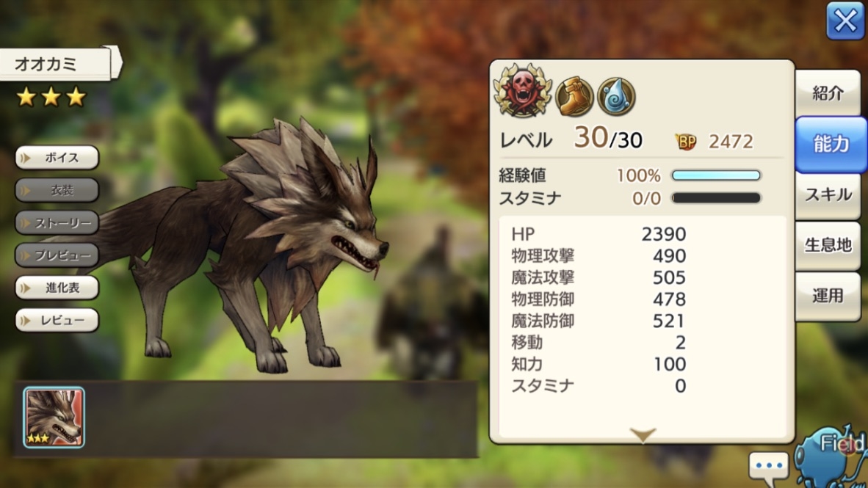Click the BP badge icon
The width and height of the screenshot is (868, 488).
point(686,142)
